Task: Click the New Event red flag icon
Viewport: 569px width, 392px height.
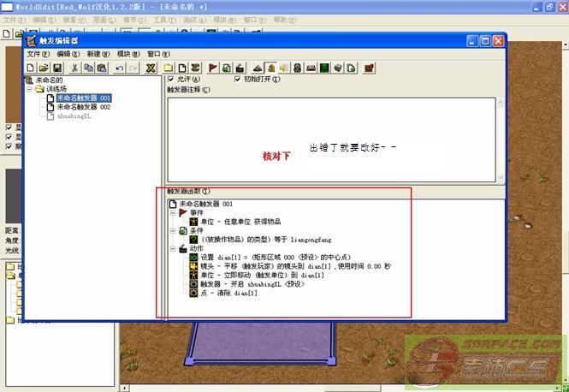Action: pos(213,68)
